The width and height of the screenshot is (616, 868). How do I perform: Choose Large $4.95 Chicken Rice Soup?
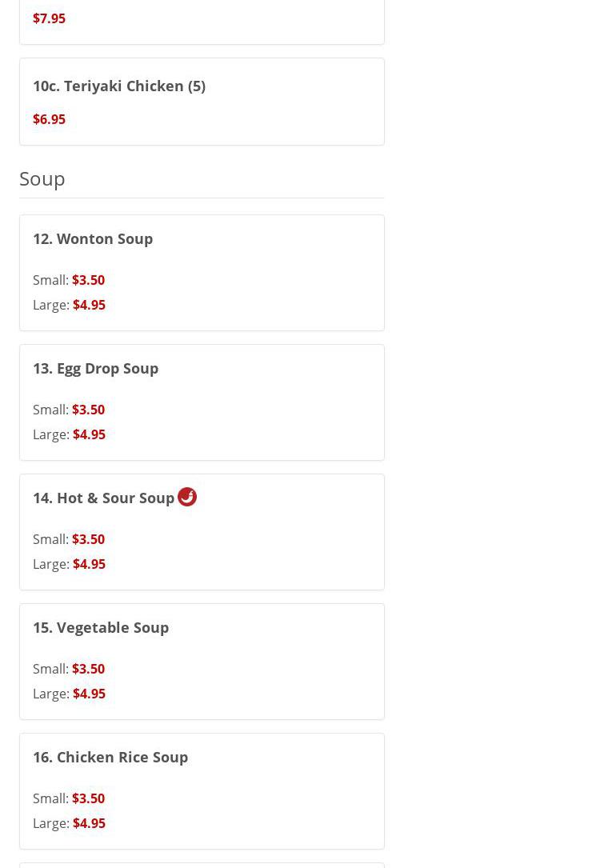pos(69,823)
